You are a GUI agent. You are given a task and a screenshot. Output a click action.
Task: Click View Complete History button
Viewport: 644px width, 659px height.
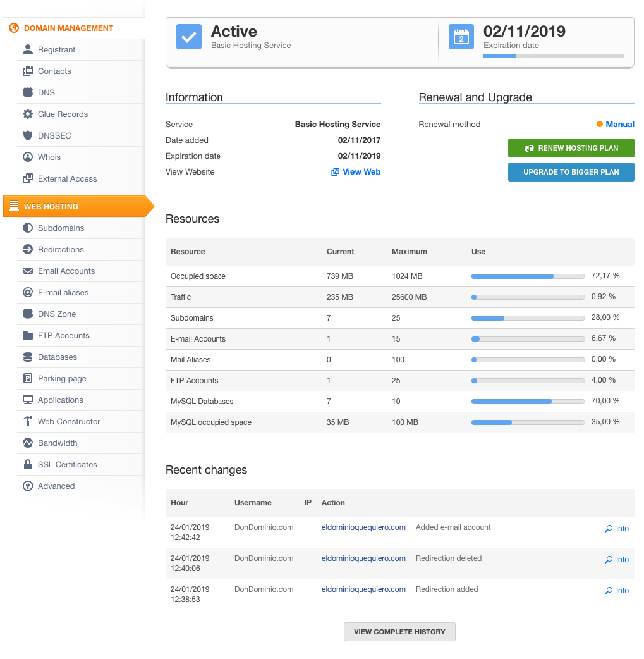pyautogui.click(x=399, y=632)
